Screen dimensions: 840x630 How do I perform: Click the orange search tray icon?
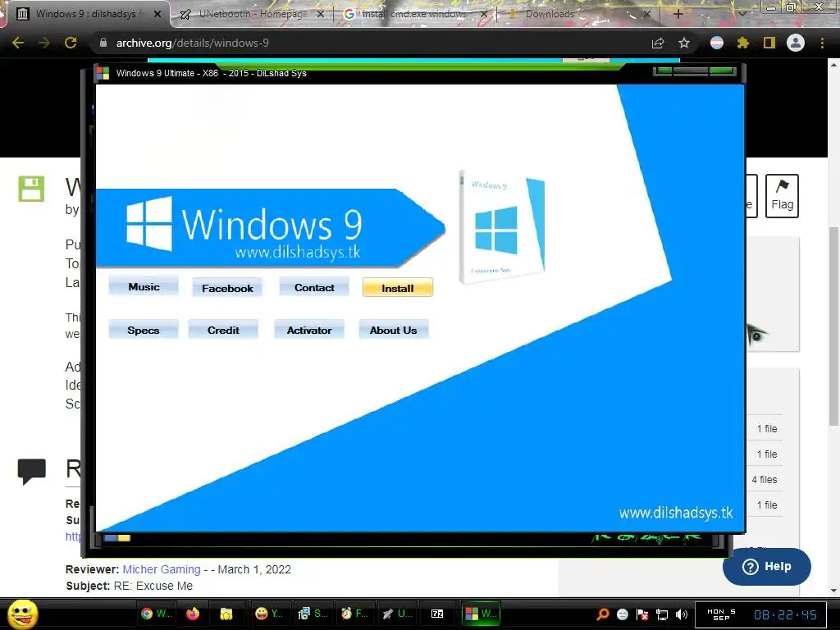click(x=602, y=614)
